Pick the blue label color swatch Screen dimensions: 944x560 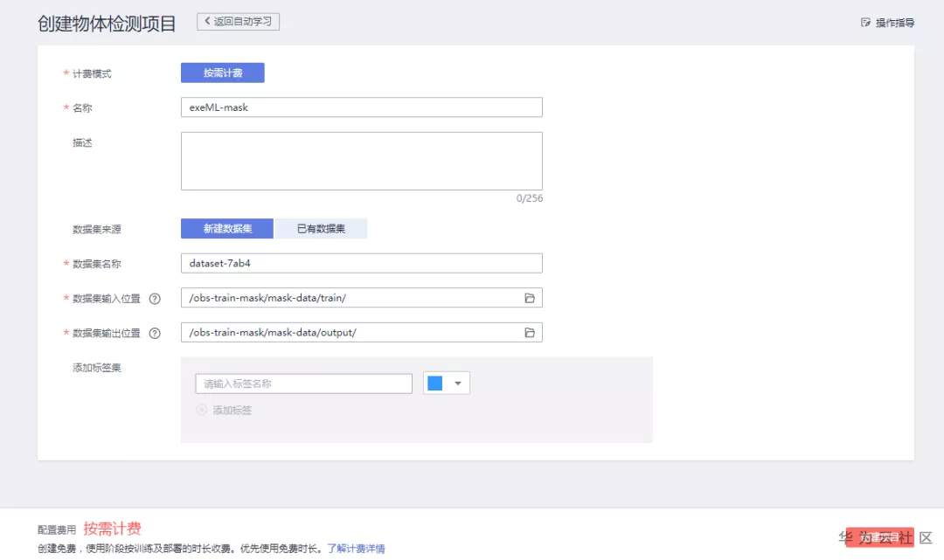[434, 384]
